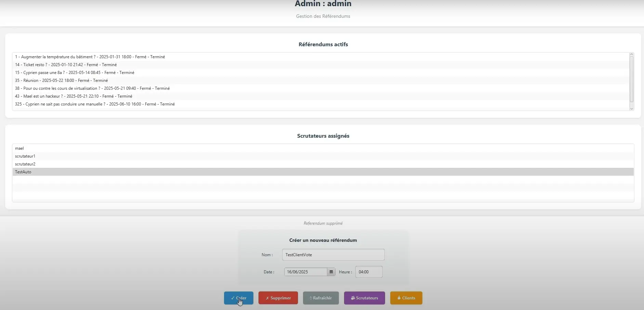Click the X icon on the Supprimer button

pos(268,298)
